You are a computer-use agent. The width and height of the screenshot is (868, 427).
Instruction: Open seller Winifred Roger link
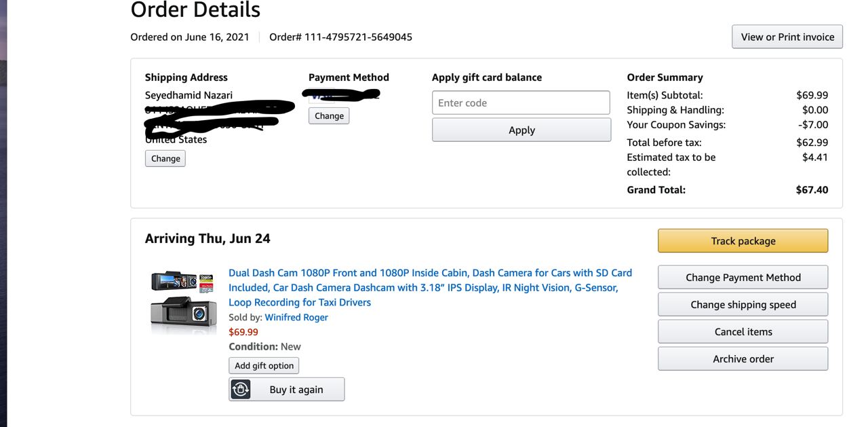click(x=296, y=318)
